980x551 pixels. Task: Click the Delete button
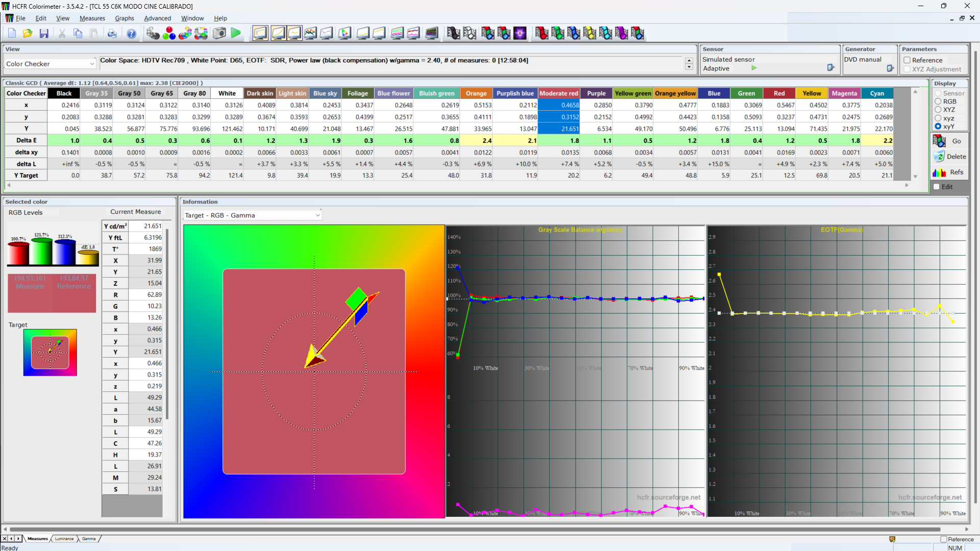pyautogui.click(x=950, y=157)
